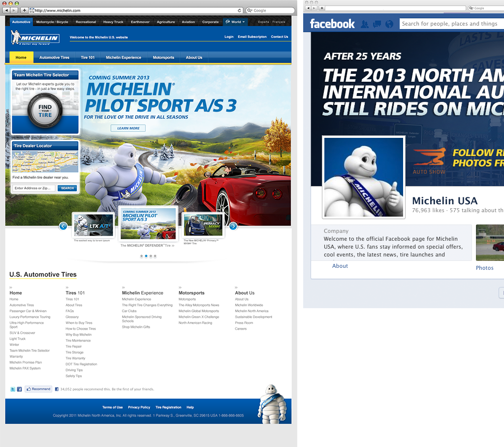Image resolution: width=504 pixels, height=447 pixels.
Task: Open Michelin's Facebook icon in footer
Action: (19, 389)
